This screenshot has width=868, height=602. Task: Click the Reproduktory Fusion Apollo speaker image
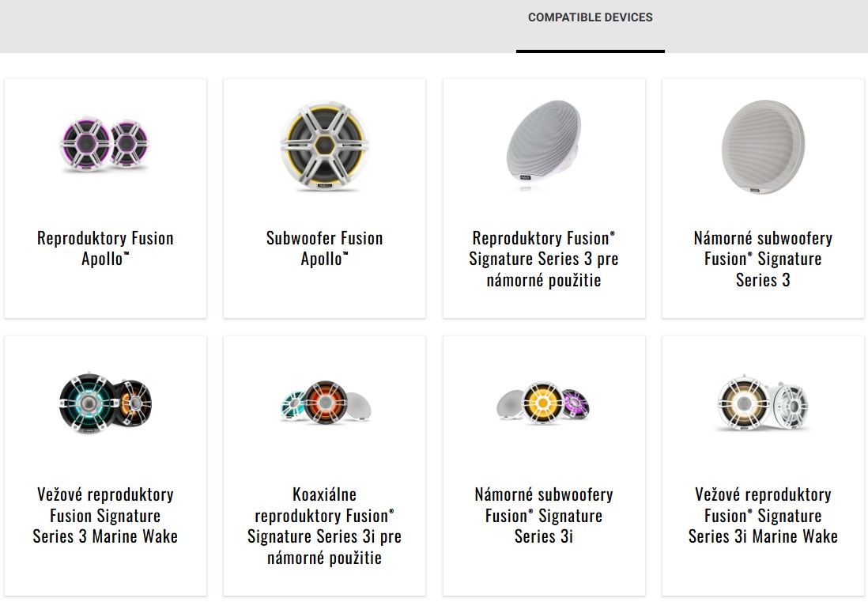105,144
